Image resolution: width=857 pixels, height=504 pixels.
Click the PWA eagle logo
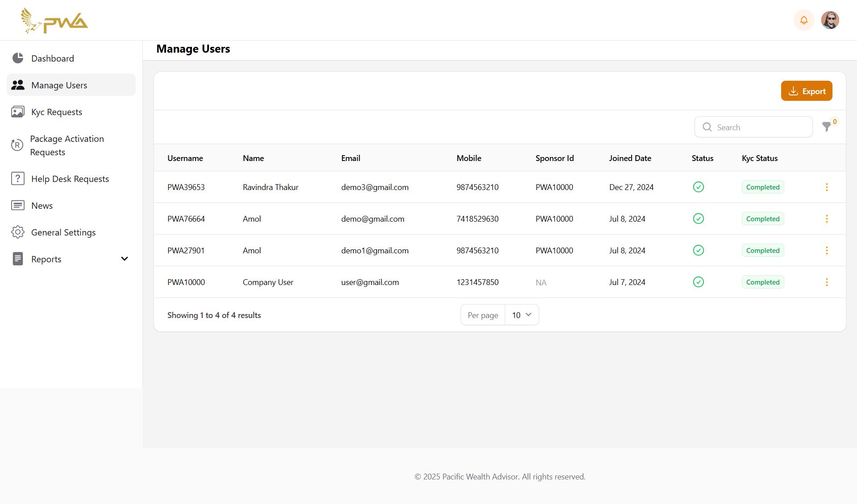[x=54, y=21]
